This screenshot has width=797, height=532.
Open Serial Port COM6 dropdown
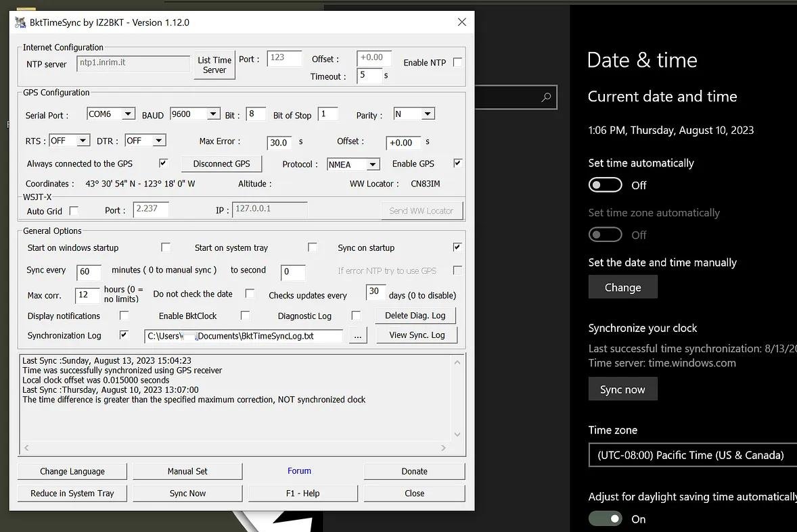[x=128, y=114]
